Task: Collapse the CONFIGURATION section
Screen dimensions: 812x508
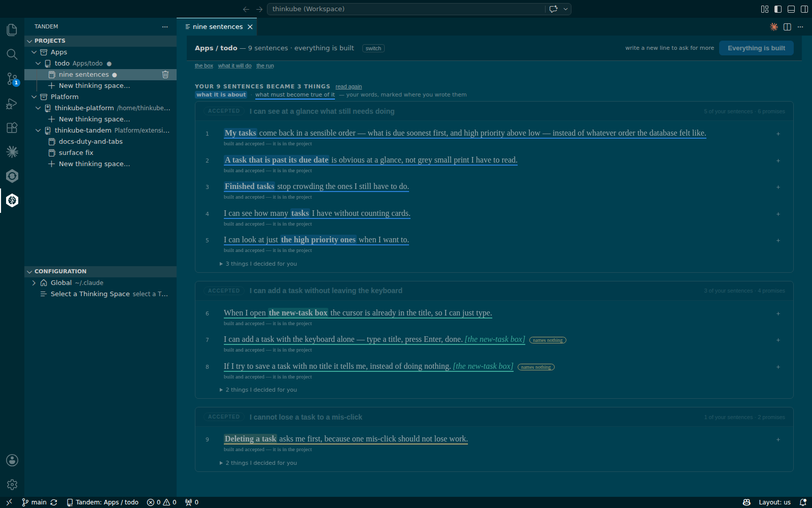Action: coord(29,271)
